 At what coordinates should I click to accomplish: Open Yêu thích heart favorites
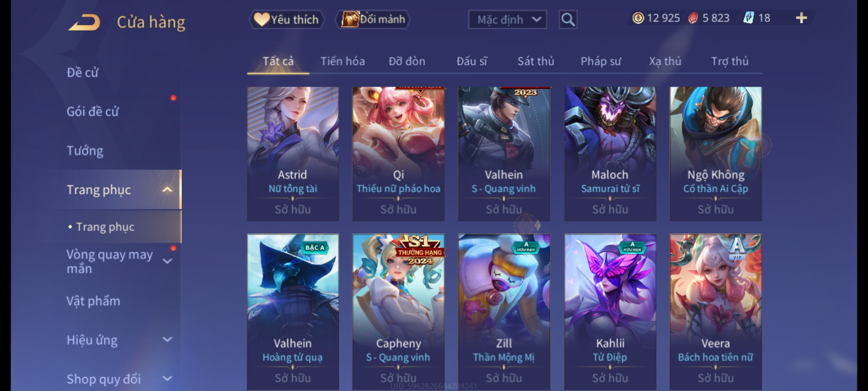[x=286, y=20]
